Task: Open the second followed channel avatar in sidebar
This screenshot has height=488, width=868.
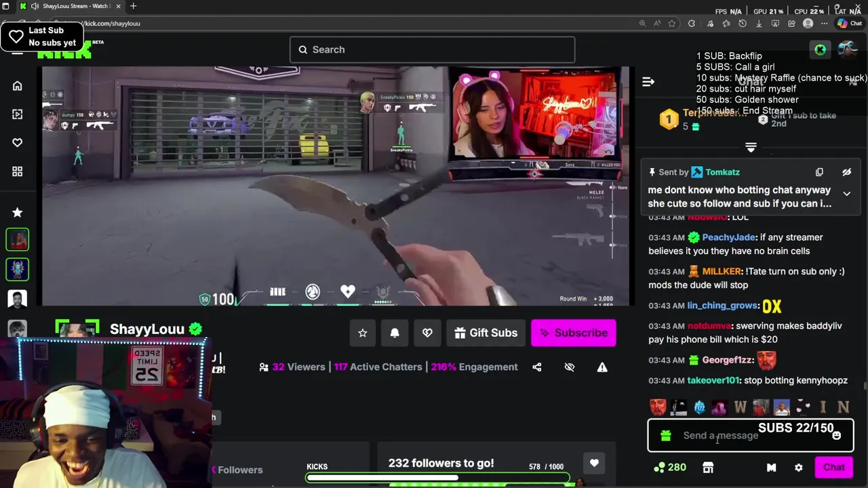Action: click(18, 269)
